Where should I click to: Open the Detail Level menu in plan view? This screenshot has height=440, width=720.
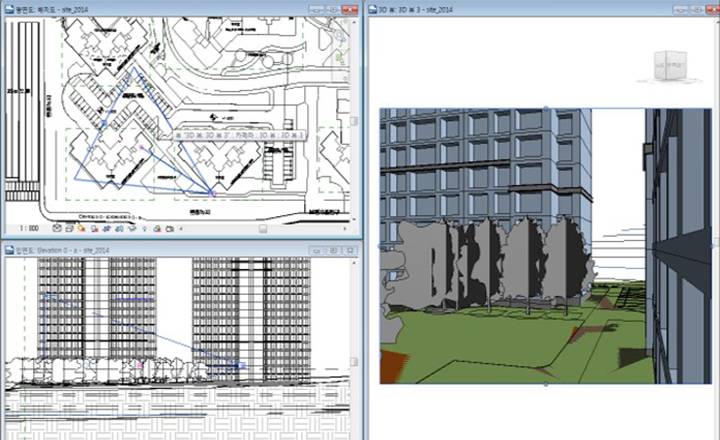click(x=57, y=228)
